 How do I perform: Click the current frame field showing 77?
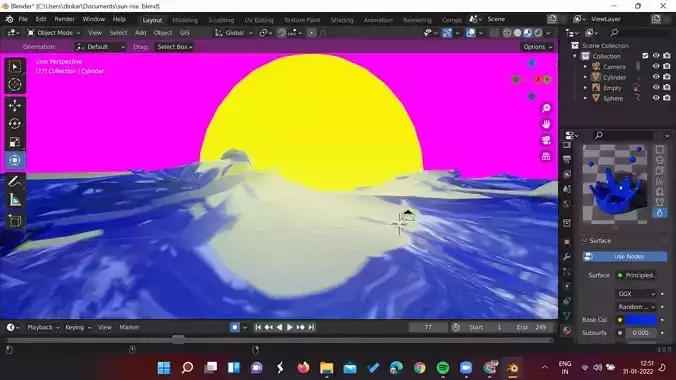point(428,327)
